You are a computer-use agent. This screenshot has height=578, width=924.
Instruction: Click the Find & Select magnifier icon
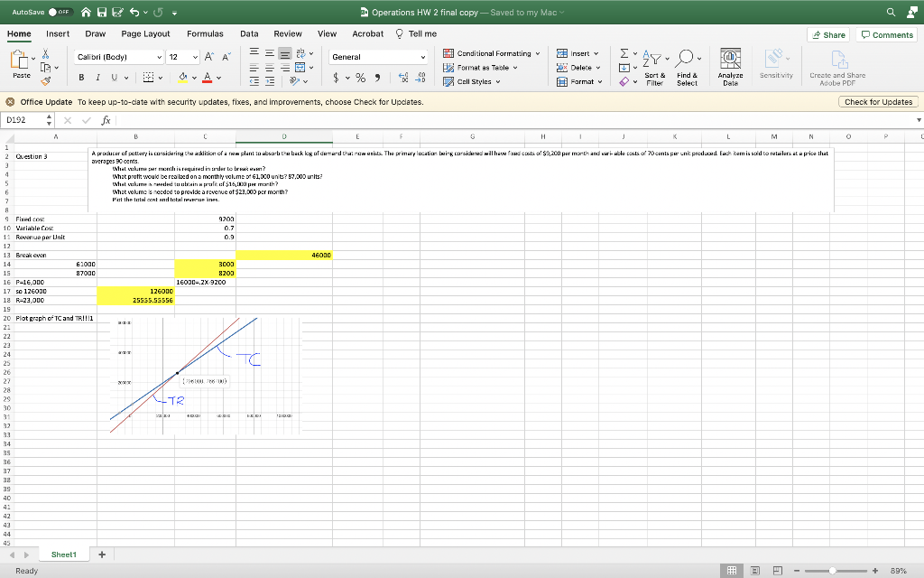(686, 56)
